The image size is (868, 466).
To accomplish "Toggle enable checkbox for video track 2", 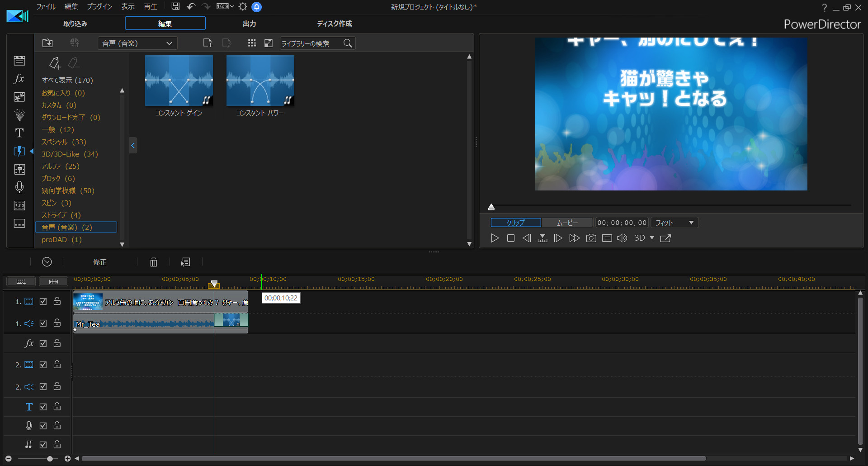I will pyautogui.click(x=43, y=365).
